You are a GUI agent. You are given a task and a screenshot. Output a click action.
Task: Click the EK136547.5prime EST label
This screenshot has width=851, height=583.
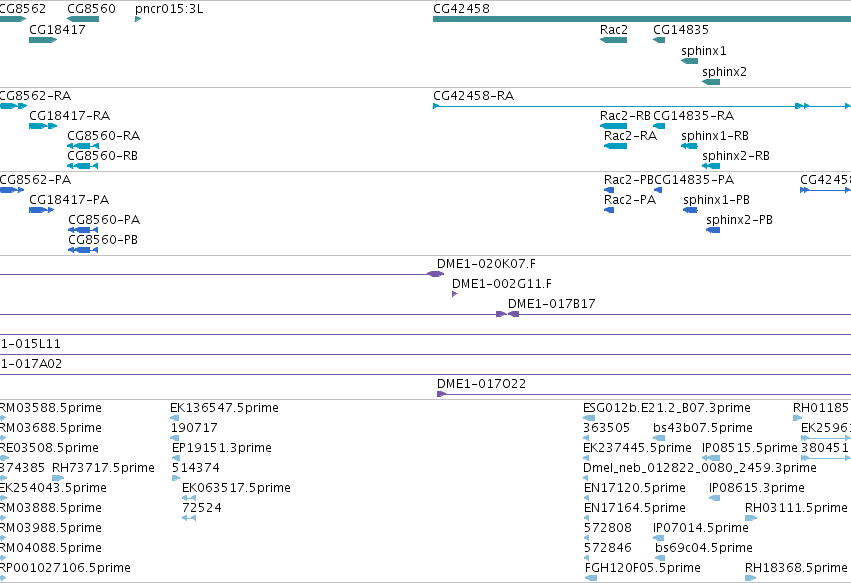(x=224, y=408)
